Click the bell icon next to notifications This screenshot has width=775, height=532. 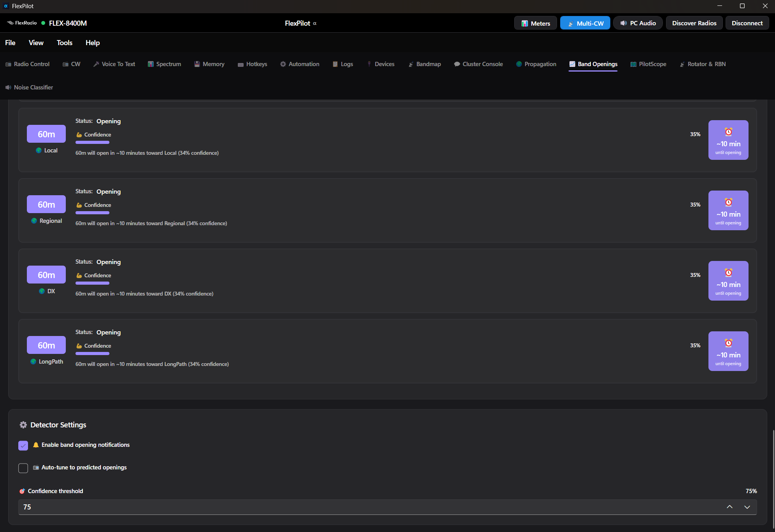pyautogui.click(x=36, y=445)
